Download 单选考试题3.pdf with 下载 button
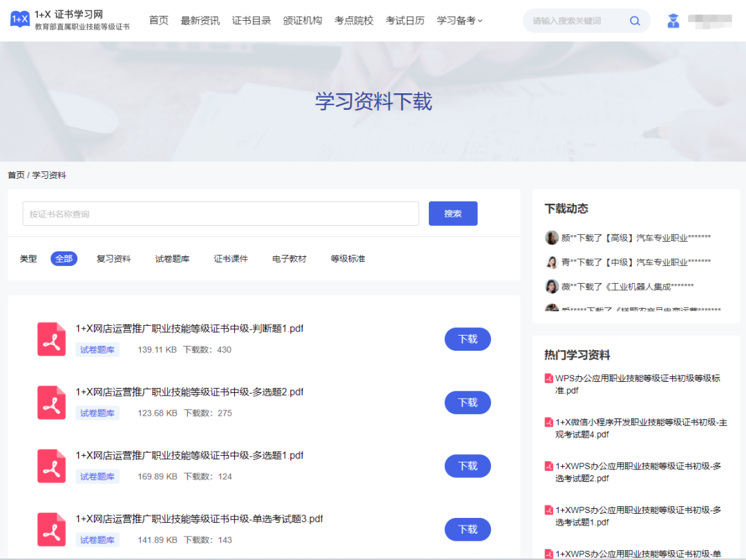 [468, 529]
